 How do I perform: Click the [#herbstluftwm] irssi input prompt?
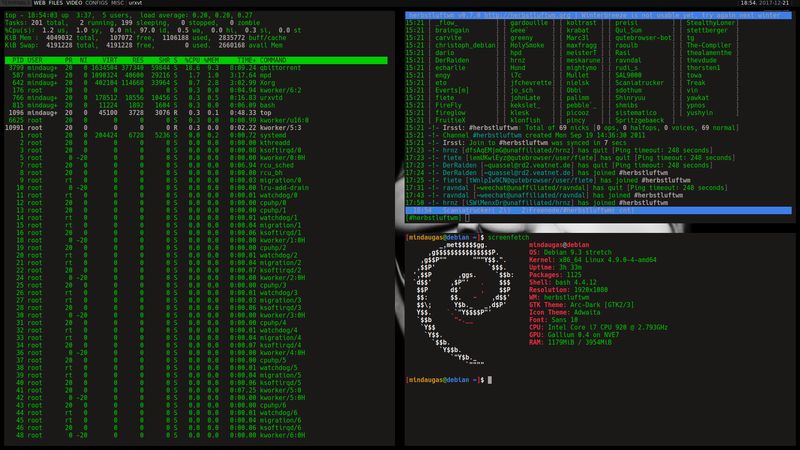point(433,218)
